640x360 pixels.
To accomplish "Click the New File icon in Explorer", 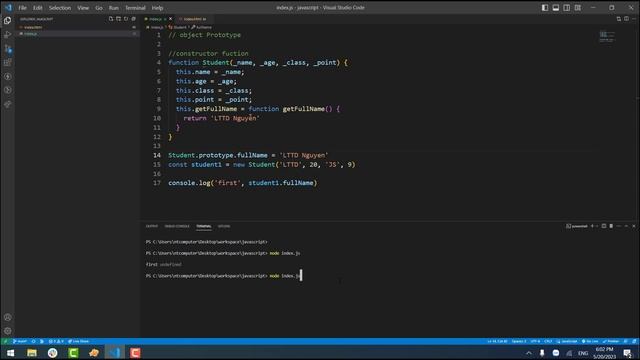I will click(111, 19).
